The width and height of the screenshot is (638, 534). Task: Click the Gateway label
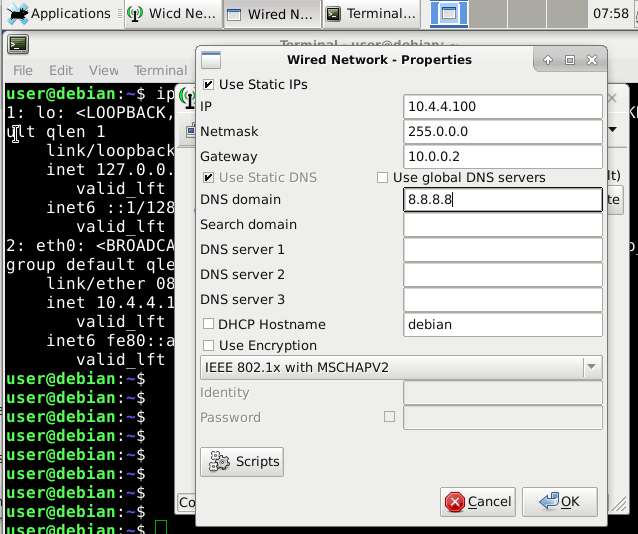coord(229,157)
